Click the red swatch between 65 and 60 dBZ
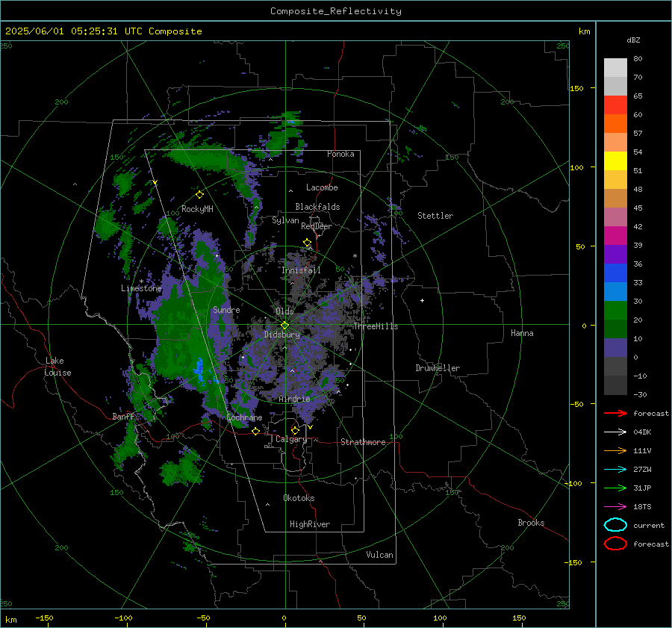Viewport: 672px width, 628px height. (x=615, y=105)
